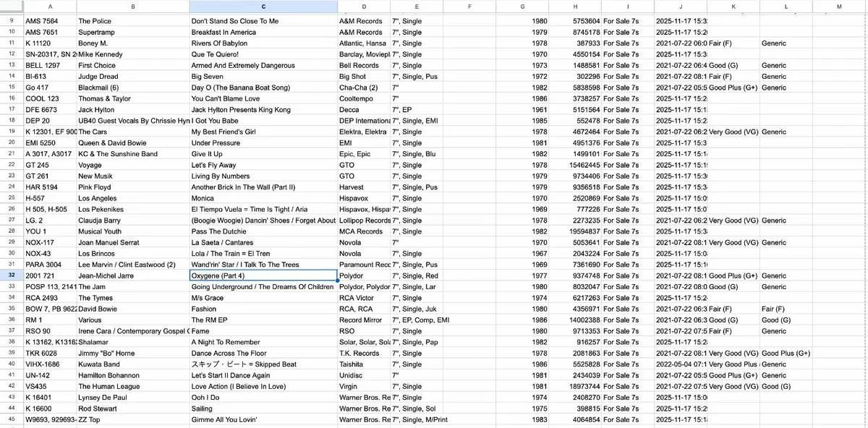This screenshot has height=428, width=868.
Task: Click release ID cell 19594837
Action: click(x=575, y=231)
